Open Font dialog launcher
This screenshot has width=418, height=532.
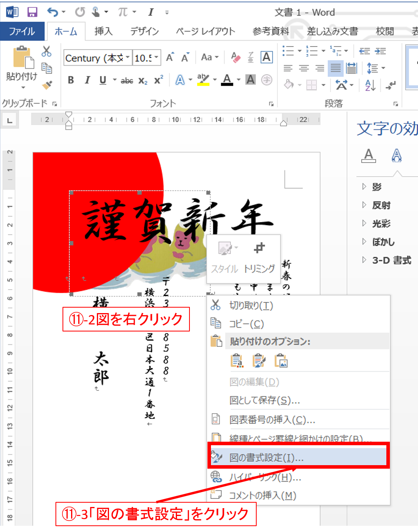[271, 104]
